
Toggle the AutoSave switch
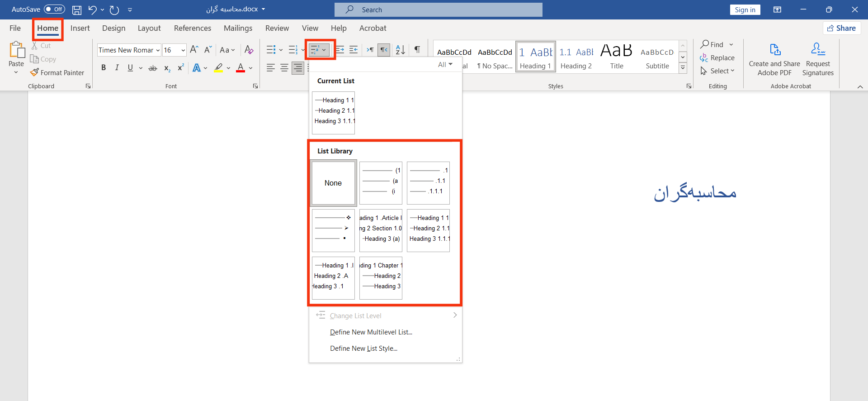click(x=54, y=10)
